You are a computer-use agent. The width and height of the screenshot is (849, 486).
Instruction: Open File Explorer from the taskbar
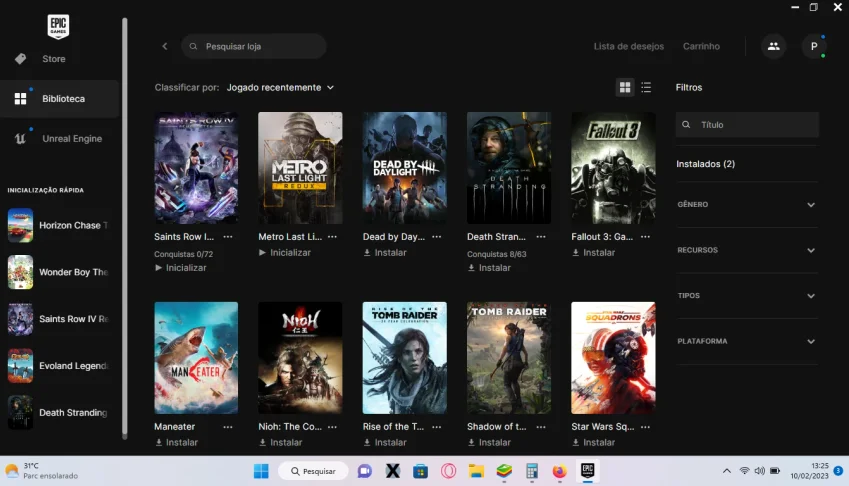point(476,471)
